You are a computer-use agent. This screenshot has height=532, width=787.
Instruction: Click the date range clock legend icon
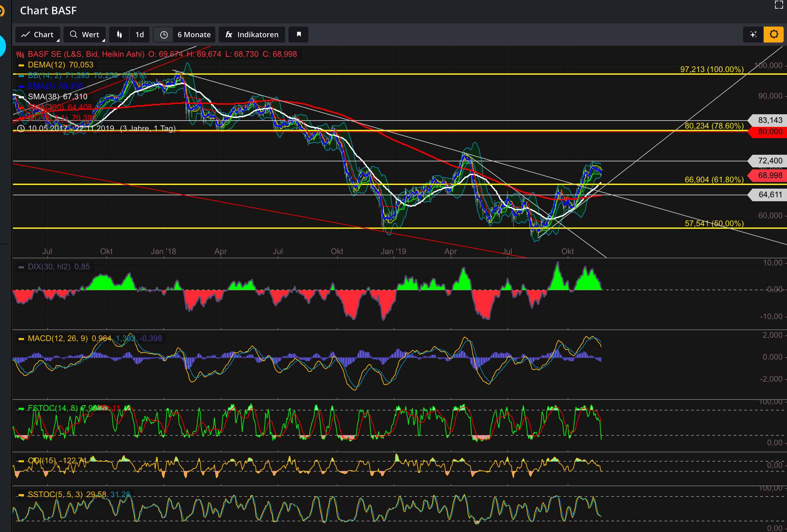(x=21, y=129)
